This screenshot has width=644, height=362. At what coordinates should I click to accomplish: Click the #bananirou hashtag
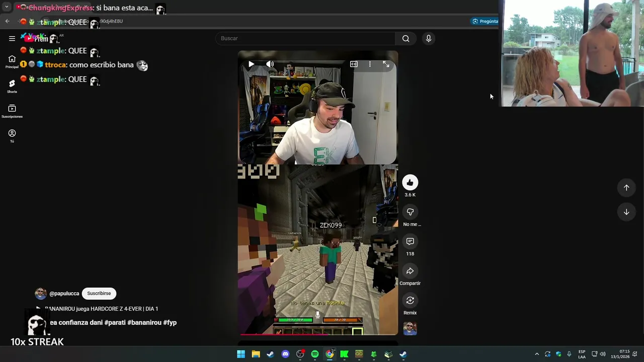click(x=144, y=323)
